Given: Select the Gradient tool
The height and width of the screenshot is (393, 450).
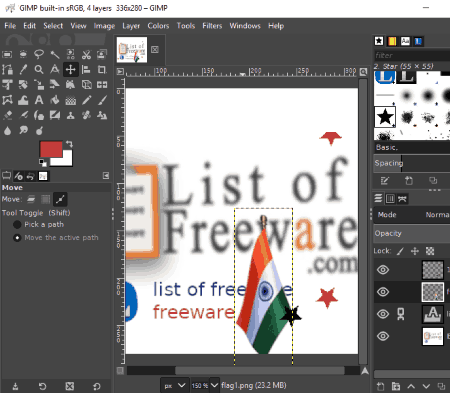Looking at the screenshot, I should 71,100.
